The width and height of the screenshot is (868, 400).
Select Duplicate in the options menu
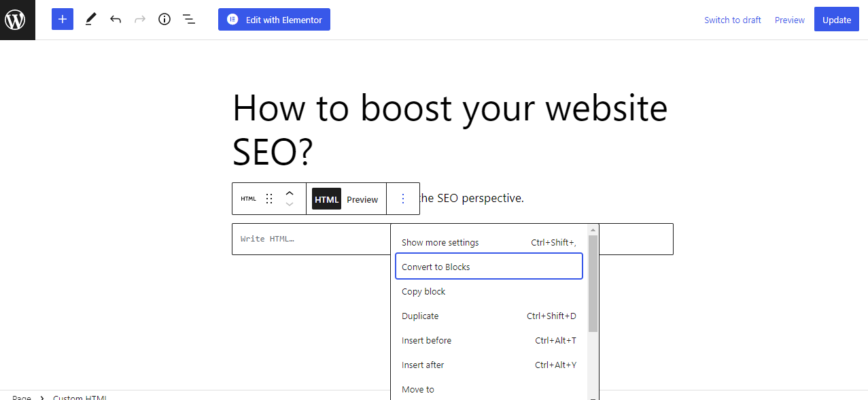point(419,316)
